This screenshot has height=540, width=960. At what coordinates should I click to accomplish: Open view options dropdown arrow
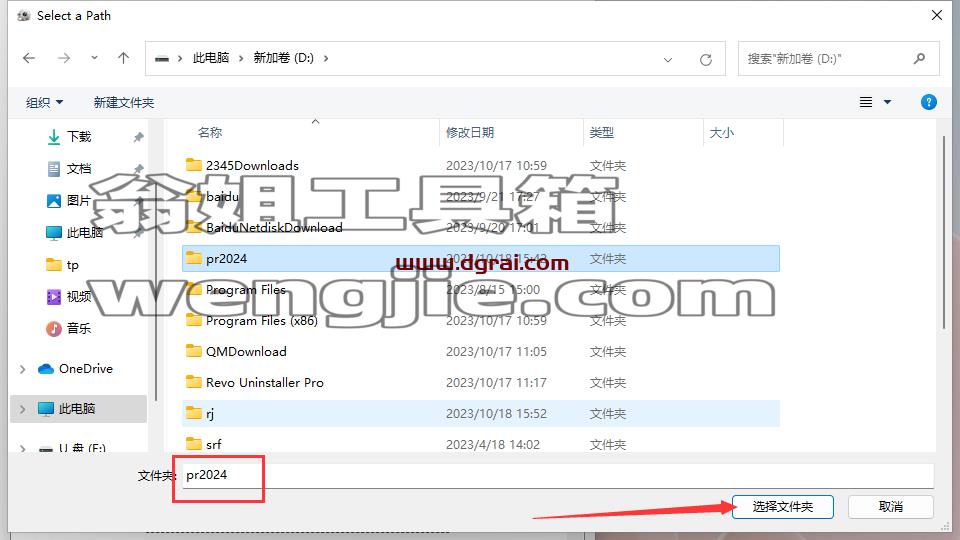point(887,102)
